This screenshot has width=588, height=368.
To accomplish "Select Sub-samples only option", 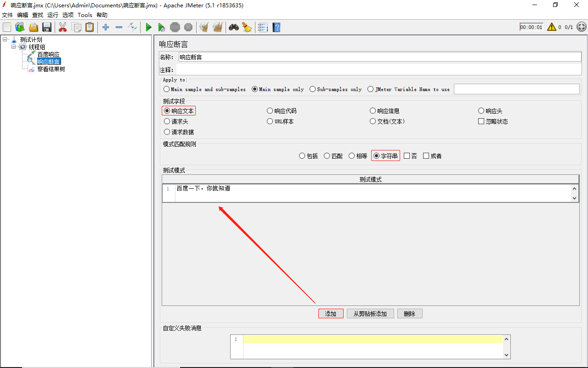I will click(336, 89).
